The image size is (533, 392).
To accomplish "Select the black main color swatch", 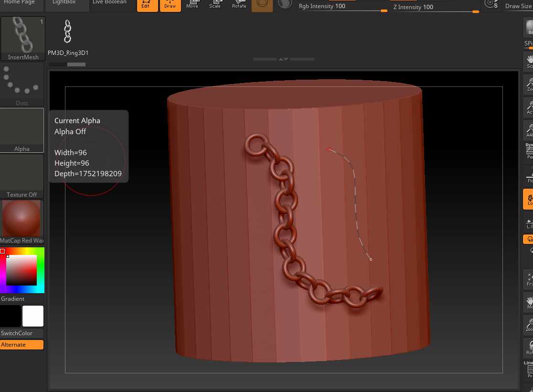I will tap(11, 316).
